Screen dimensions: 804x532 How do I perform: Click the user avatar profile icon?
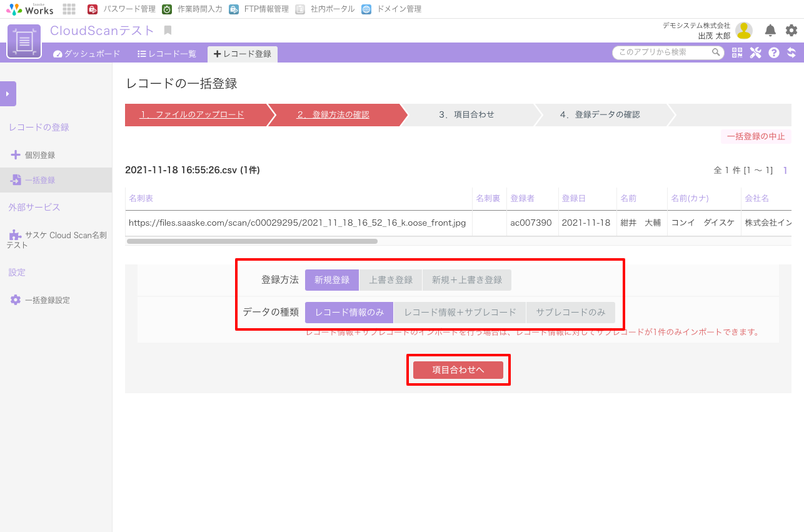tap(743, 31)
